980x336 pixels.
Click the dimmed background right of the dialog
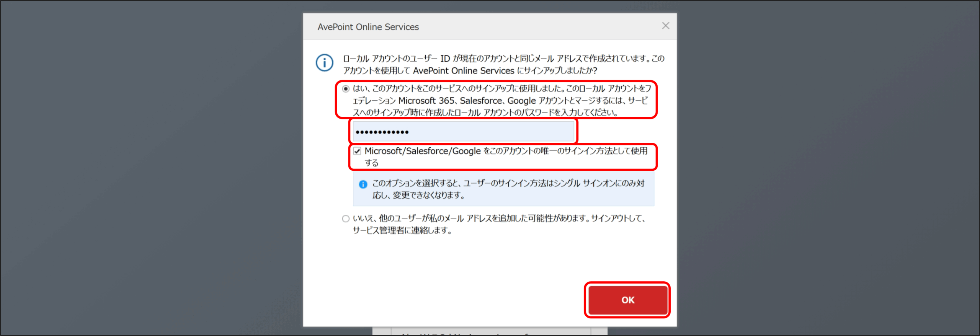[x=827, y=168]
